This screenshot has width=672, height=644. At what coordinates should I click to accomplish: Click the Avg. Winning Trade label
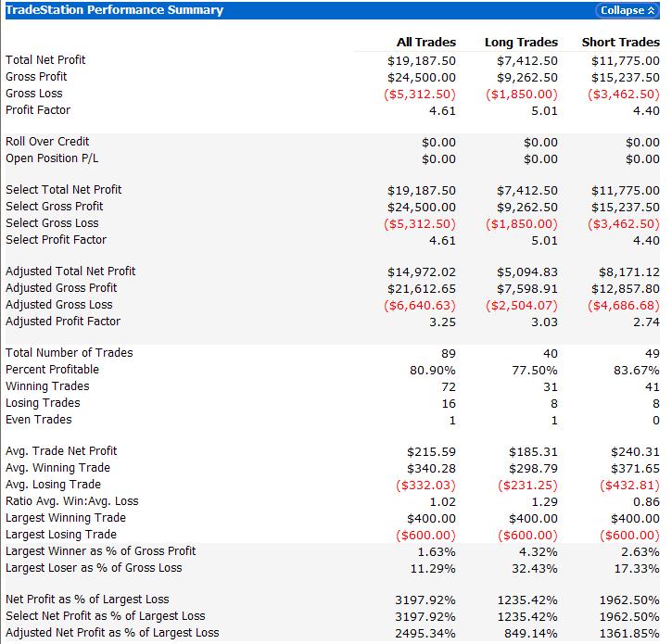[x=57, y=468]
